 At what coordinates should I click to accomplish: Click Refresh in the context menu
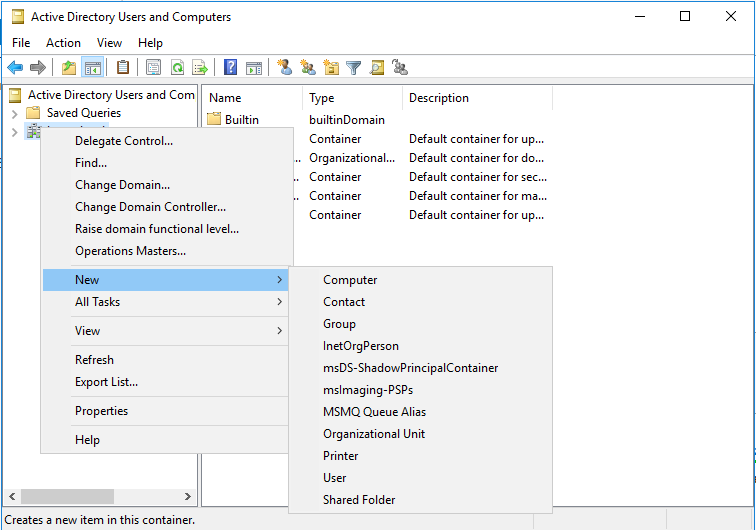(167, 360)
